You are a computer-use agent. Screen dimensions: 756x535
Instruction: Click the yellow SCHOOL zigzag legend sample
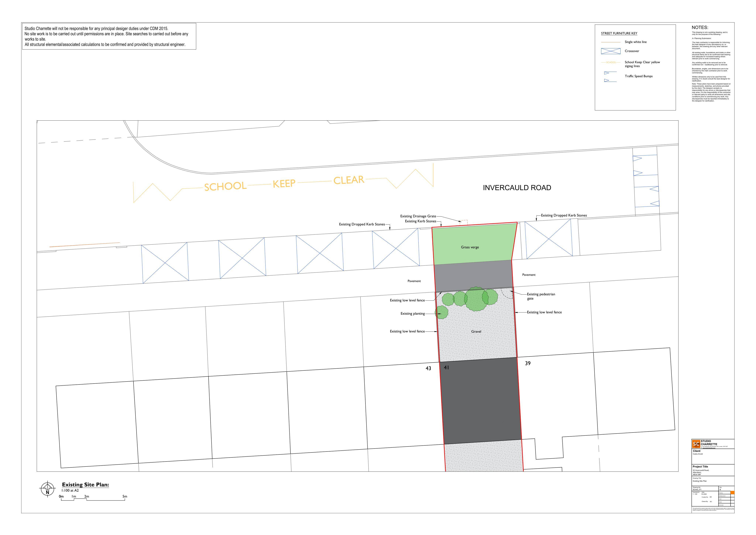click(x=610, y=62)
